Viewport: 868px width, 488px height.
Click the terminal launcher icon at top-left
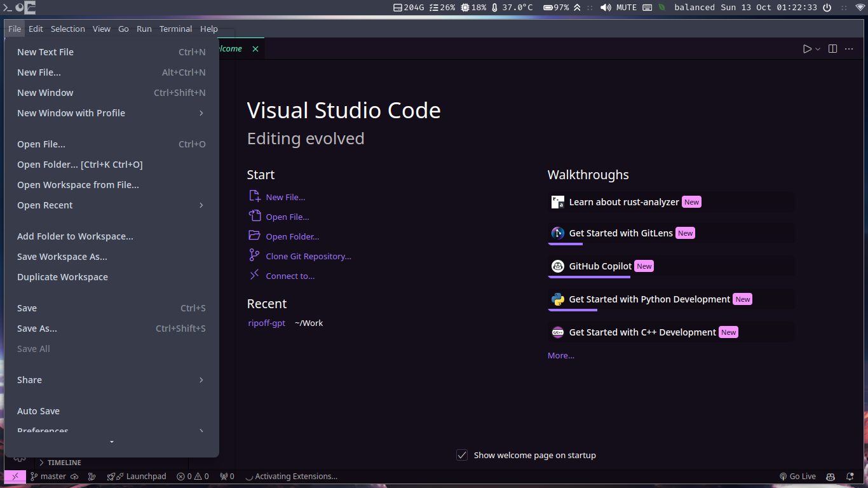click(8, 8)
